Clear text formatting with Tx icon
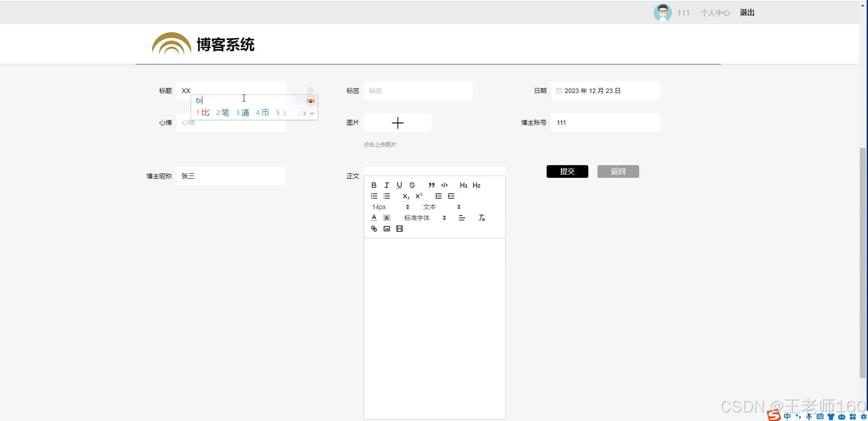 (482, 218)
